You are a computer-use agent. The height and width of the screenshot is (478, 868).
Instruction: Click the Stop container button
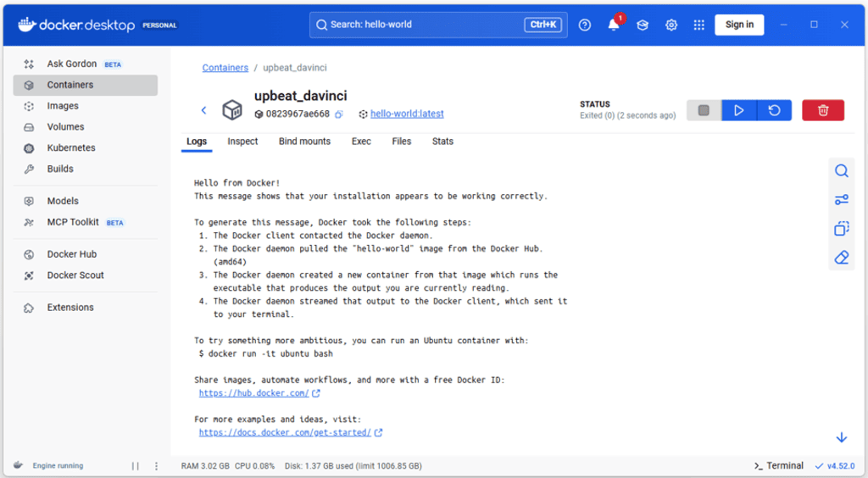704,110
